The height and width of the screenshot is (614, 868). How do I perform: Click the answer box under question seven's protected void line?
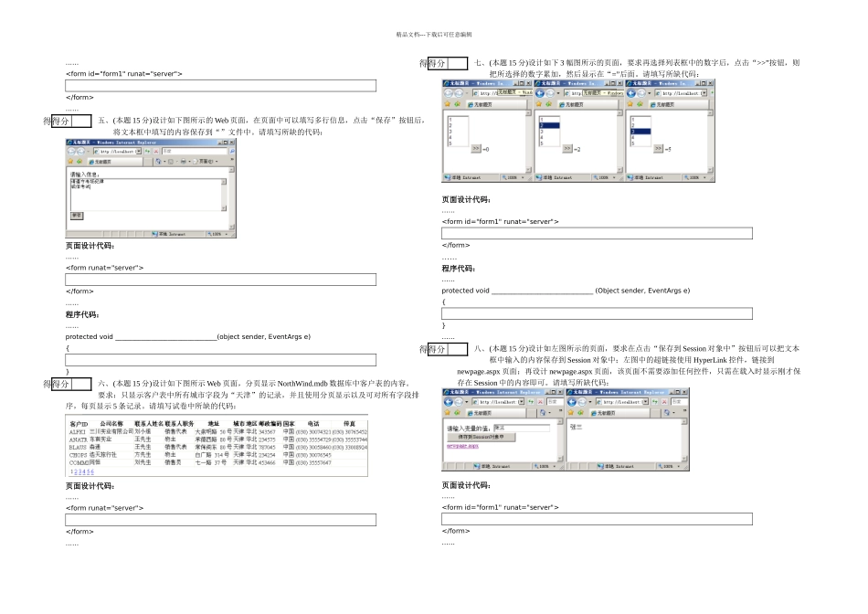(597, 314)
